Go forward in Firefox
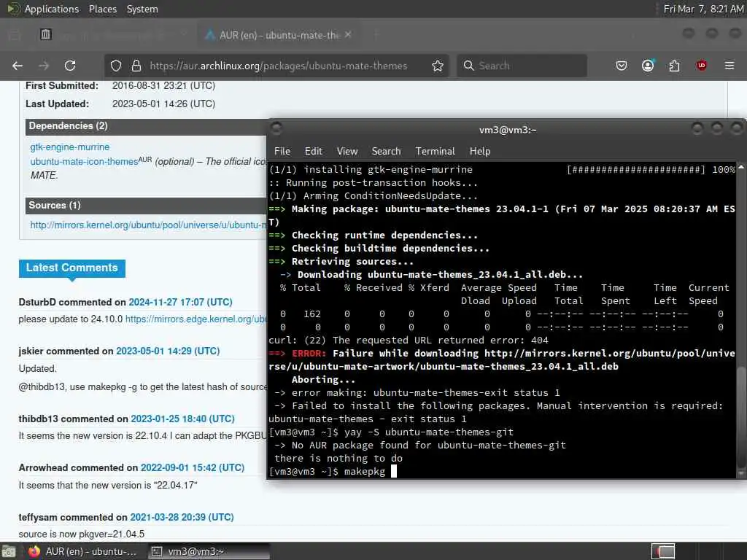Viewport: 747px width, 560px height. tap(44, 66)
